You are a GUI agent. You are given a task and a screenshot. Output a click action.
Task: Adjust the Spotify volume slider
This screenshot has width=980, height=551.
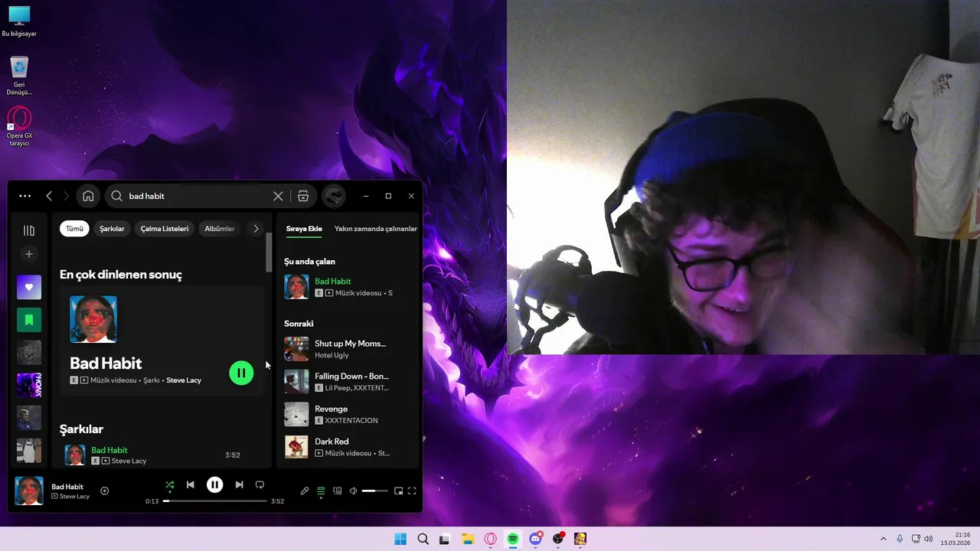click(374, 491)
